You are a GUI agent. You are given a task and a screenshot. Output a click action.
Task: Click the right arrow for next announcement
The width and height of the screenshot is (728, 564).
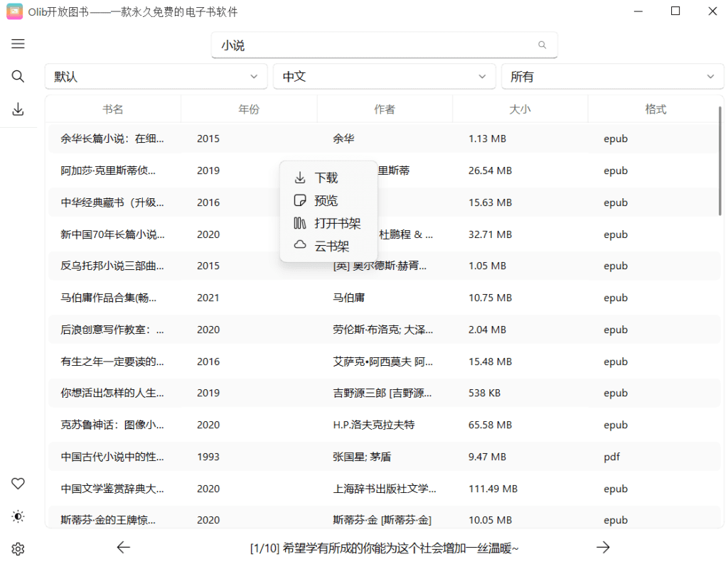(x=603, y=547)
